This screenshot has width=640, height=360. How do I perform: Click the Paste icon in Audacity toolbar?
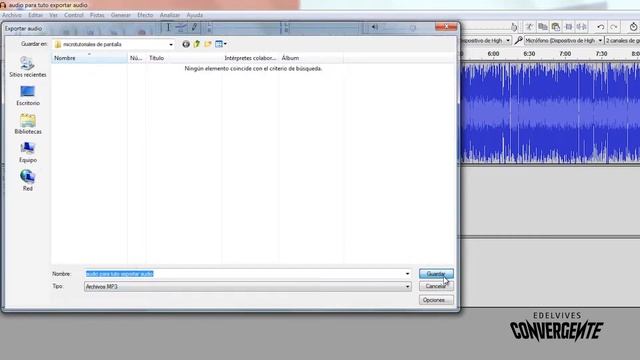[556, 27]
